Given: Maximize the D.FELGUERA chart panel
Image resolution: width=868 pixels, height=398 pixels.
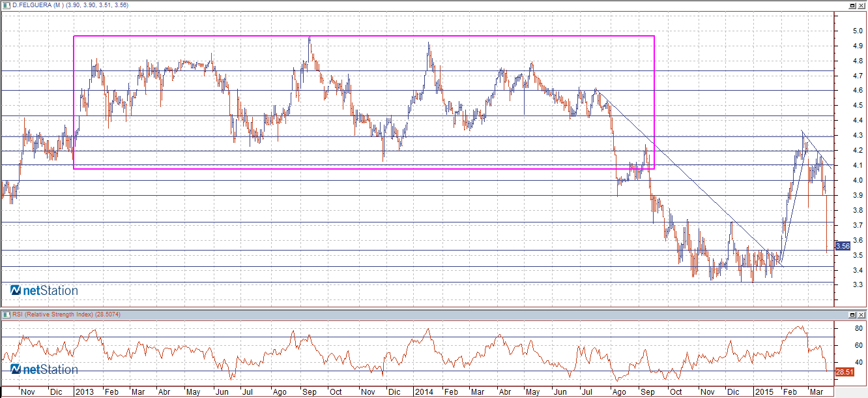Looking at the screenshot, I should coord(852,5).
